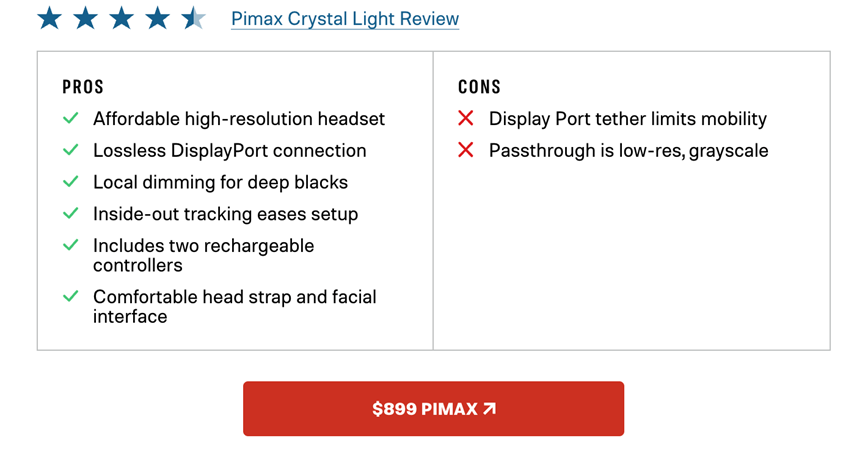The width and height of the screenshot is (865, 460).
Task: Select the text "Passthrough is low-res, grayscale"
Action: tap(628, 151)
